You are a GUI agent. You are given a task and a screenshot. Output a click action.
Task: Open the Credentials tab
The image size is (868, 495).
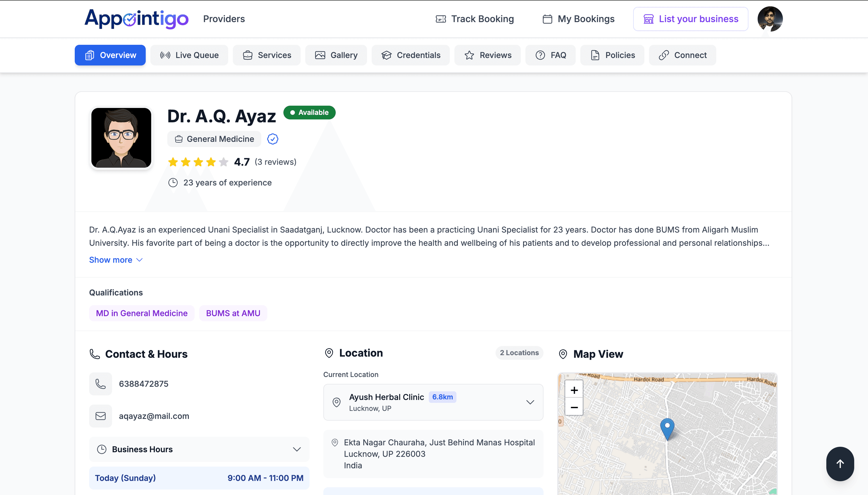pyautogui.click(x=410, y=55)
